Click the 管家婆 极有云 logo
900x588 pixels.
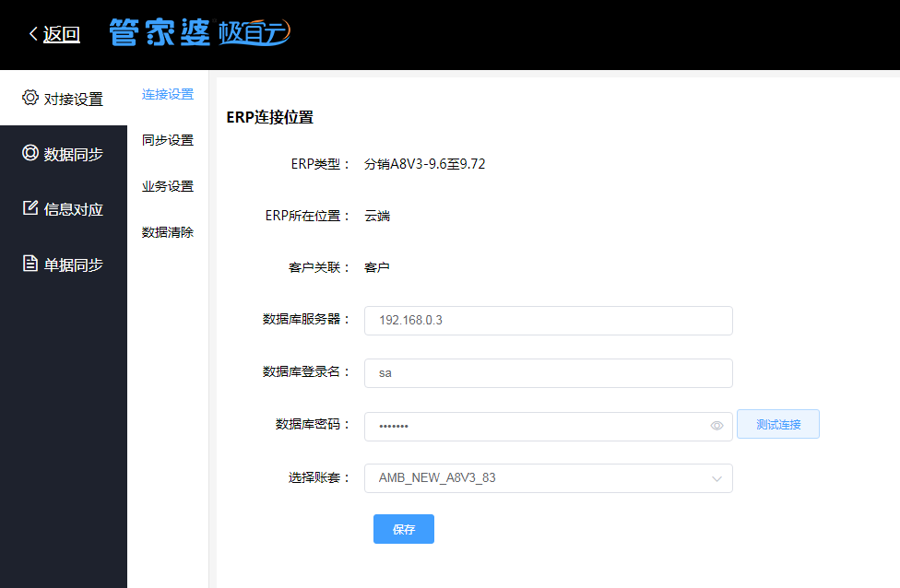point(200,32)
